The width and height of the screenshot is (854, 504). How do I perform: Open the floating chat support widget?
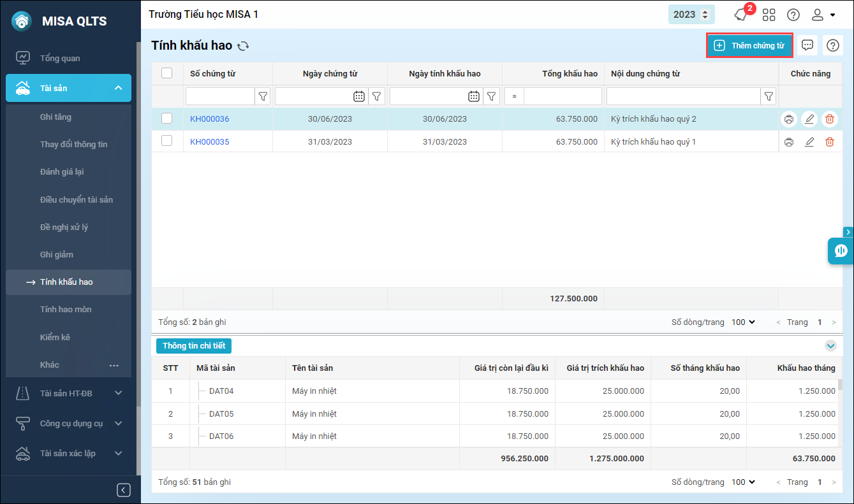click(x=841, y=250)
